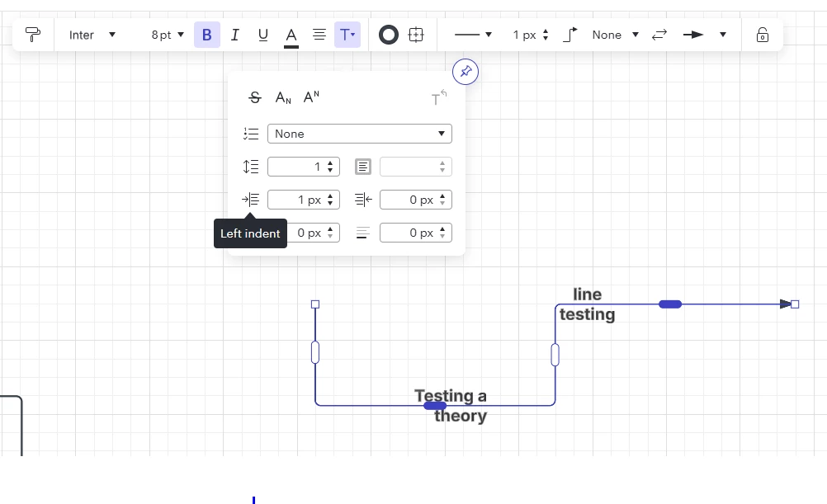Click the left vertical segment handle
Viewport: 827px width, 504px height.
[315, 352]
